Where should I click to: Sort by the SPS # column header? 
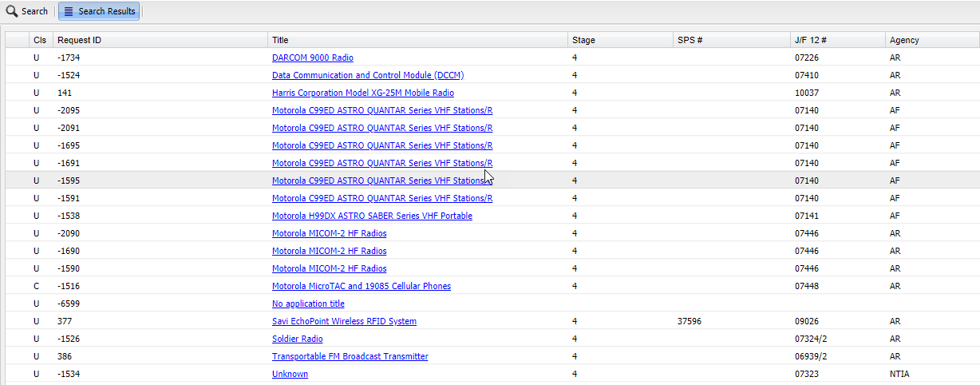pyautogui.click(x=732, y=40)
